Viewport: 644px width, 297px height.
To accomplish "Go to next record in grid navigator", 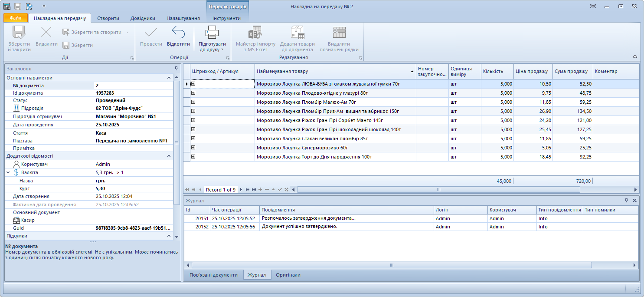I will pos(241,190).
